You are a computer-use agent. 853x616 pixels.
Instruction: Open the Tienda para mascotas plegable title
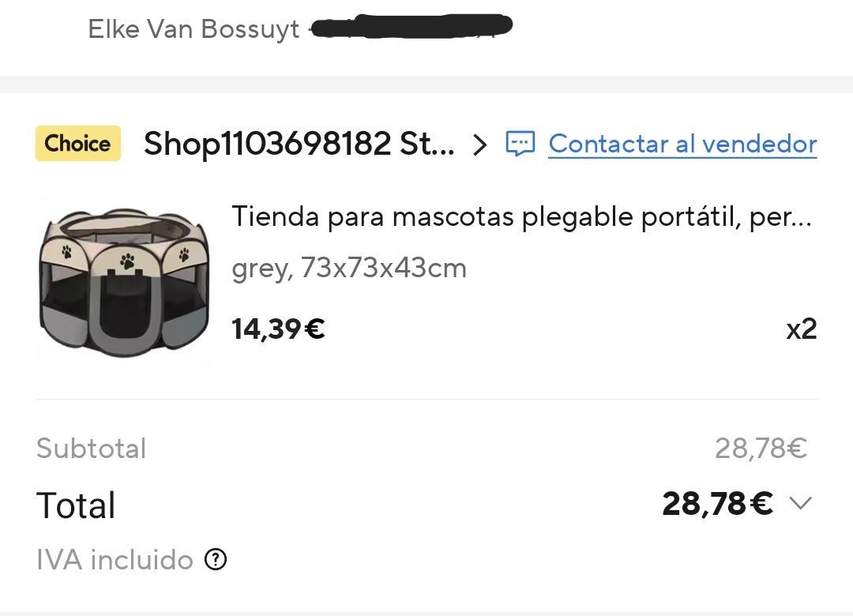521,216
